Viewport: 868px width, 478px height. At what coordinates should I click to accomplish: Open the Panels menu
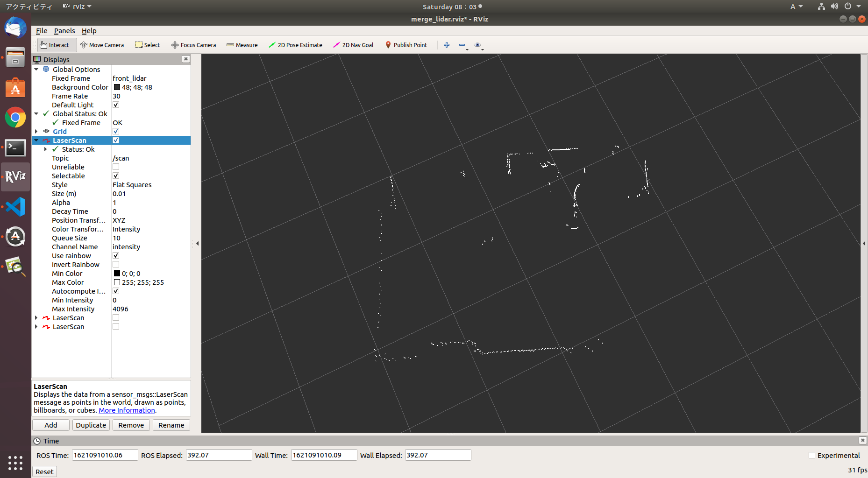point(64,31)
